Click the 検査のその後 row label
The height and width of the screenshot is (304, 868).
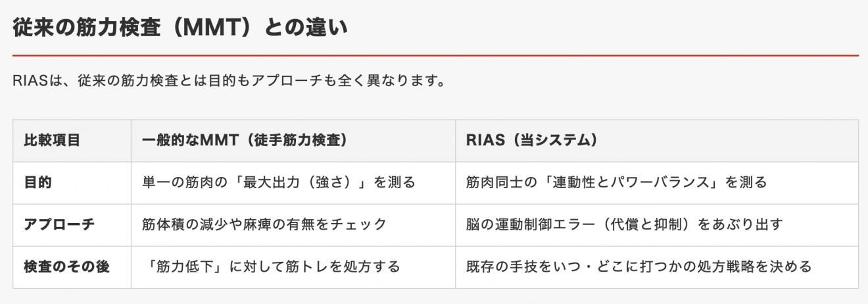point(66,266)
